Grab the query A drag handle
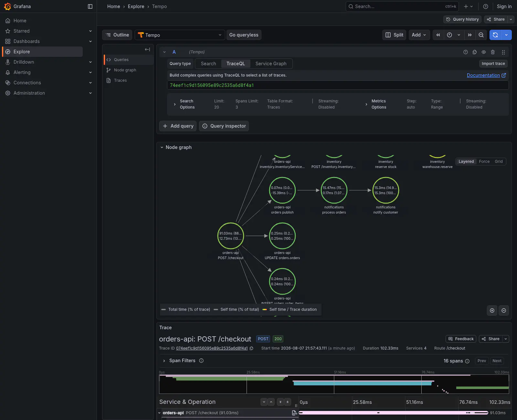This screenshot has height=420, width=517. [503, 52]
